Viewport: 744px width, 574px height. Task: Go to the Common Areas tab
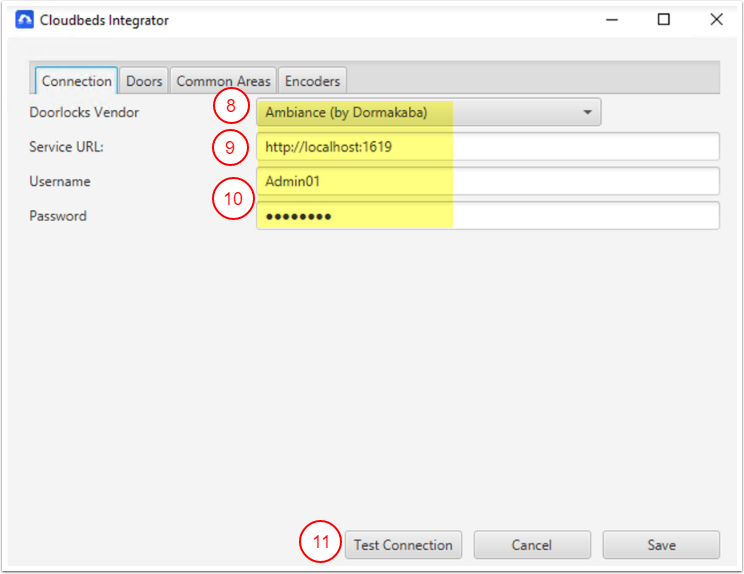point(223,81)
